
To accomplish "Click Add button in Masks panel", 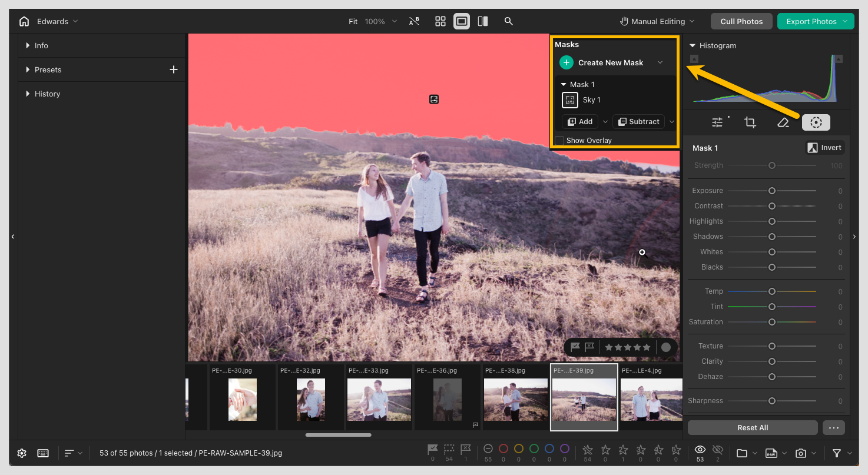I will [x=580, y=122].
